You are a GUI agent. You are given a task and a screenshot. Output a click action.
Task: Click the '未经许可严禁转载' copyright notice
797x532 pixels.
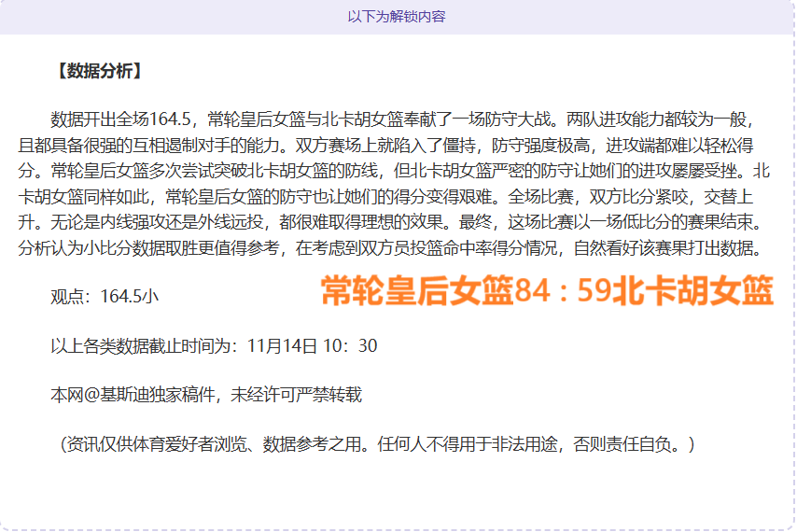click(296, 395)
